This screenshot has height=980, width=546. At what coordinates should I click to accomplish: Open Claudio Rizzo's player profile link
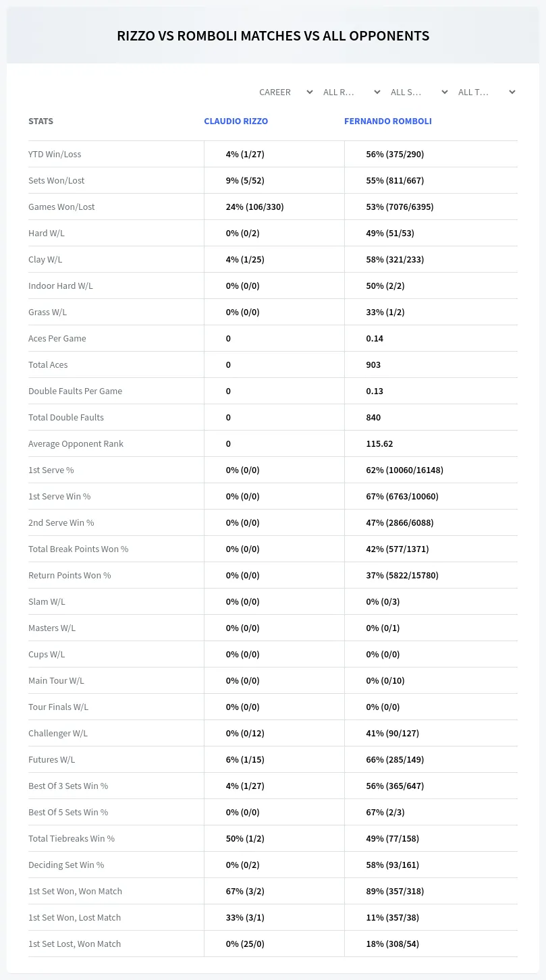[x=236, y=121]
